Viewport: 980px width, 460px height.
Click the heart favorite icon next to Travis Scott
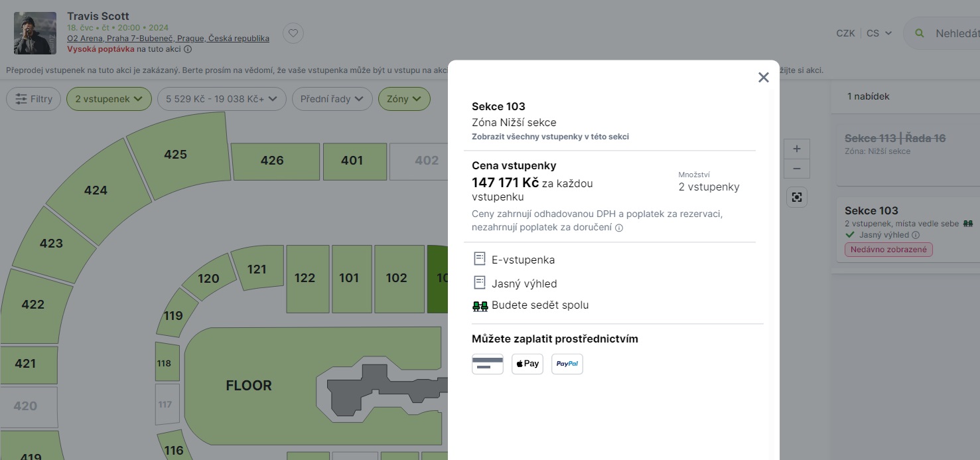click(293, 33)
